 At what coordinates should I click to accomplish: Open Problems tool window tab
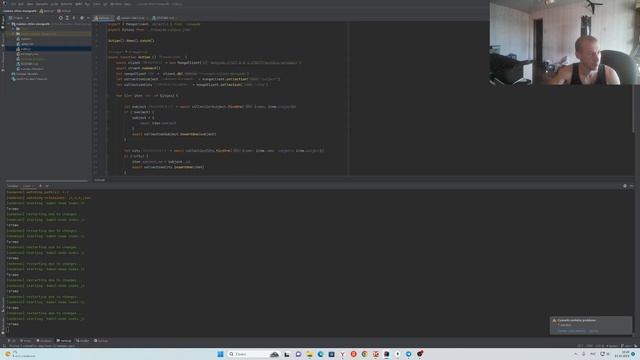44,341
